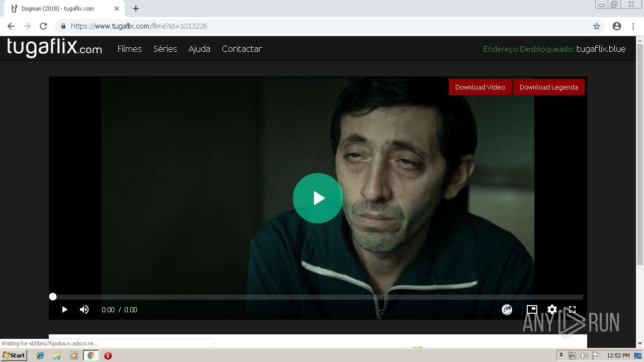Click the 'Endereço Desbloqueado:' label

click(529, 49)
